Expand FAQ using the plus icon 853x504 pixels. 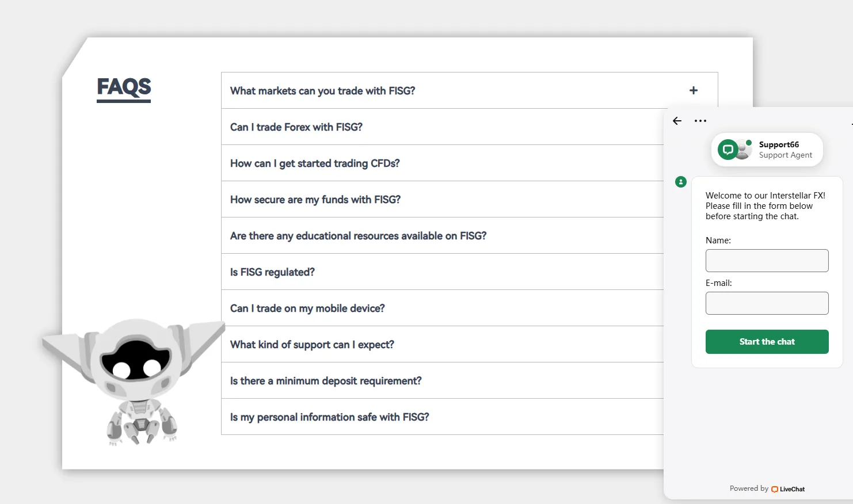(694, 90)
